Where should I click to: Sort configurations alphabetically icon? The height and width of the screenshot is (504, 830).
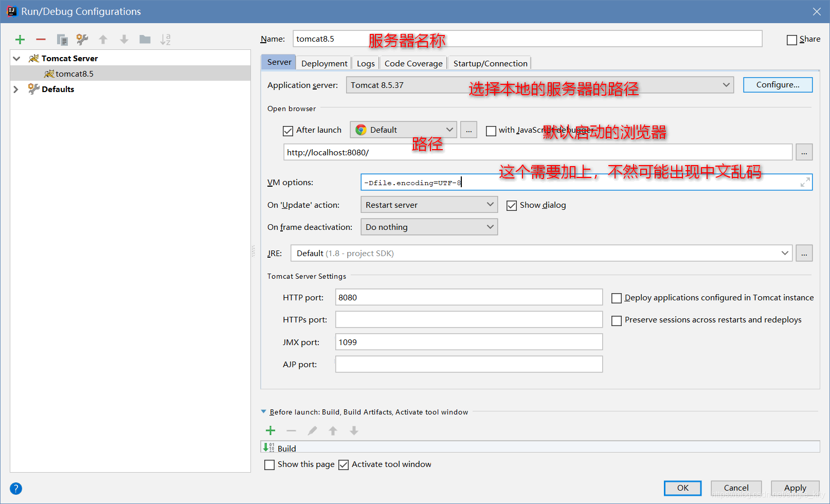coord(165,40)
